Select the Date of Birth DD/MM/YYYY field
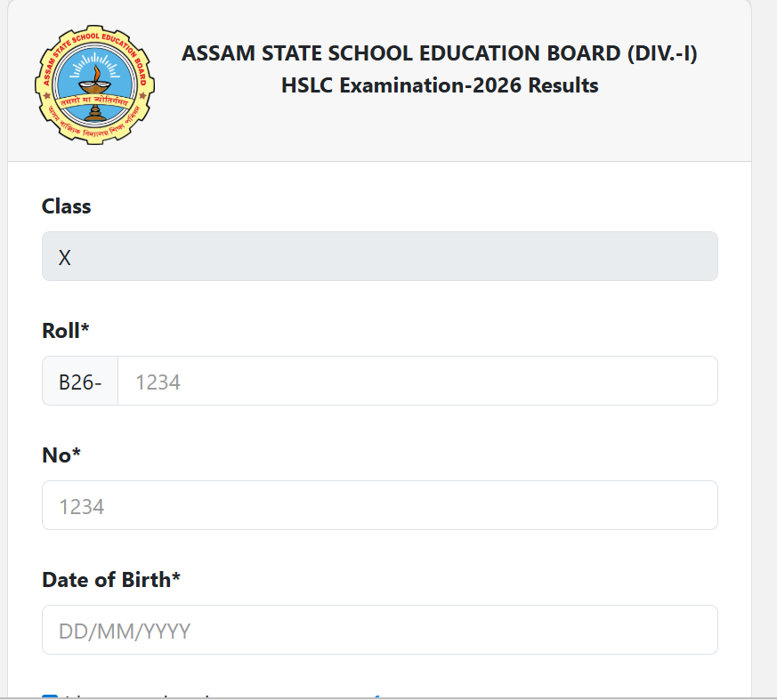The image size is (777, 700). click(379, 631)
